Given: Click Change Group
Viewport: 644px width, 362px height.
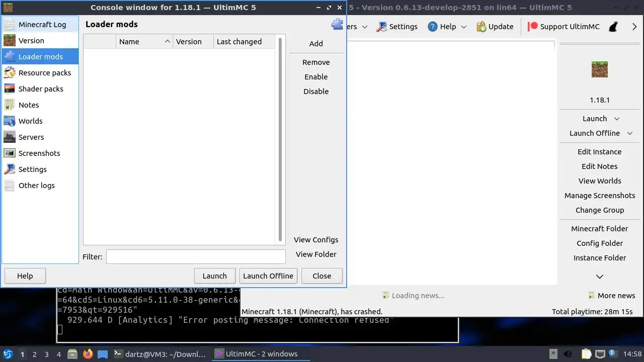Looking at the screenshot, I should tap(600, 210).
